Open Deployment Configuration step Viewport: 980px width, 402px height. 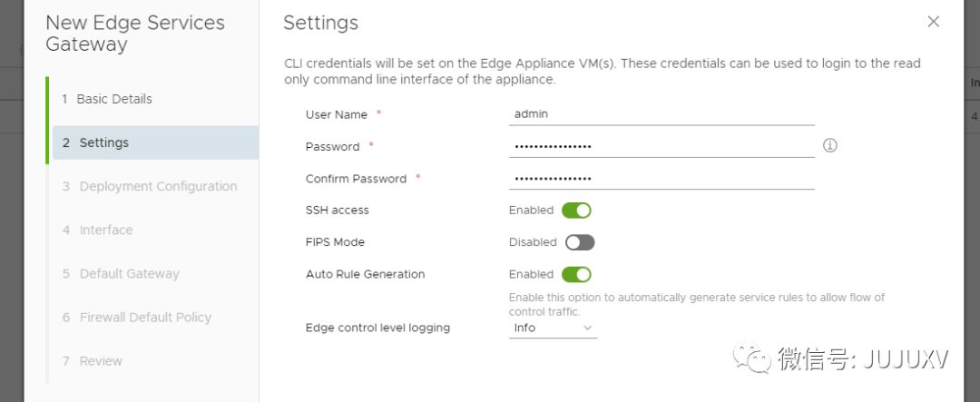(x=158, y=186)
